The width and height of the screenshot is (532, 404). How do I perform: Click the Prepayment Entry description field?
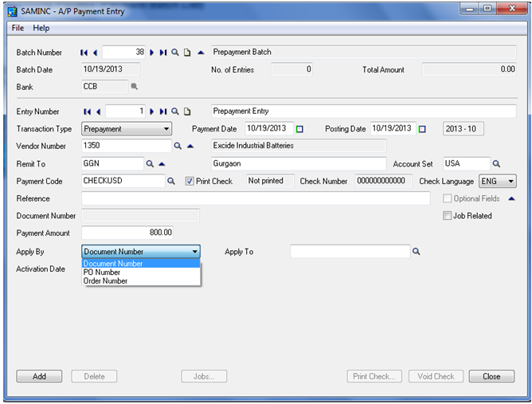(x=364, y=112)
